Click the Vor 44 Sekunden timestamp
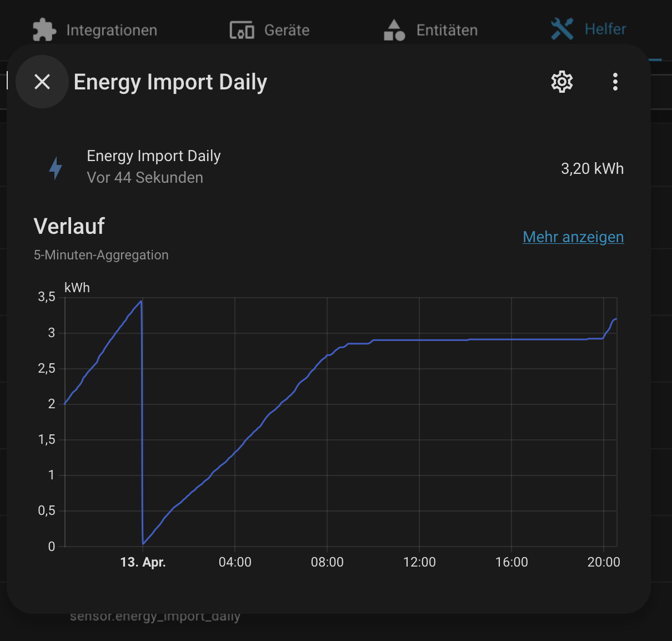Image resolution: width=672 pixels, height=641 pixels. point(145,178)
